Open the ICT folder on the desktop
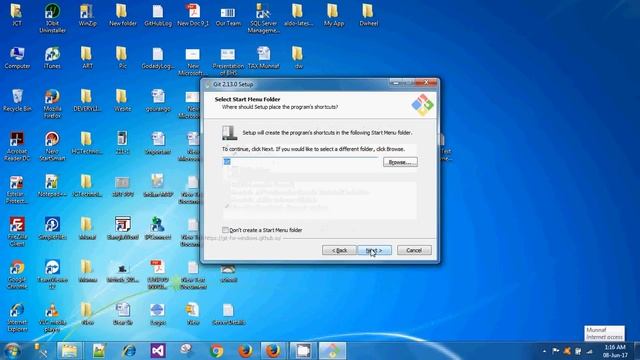 pyautogui.click(x=17, y=16)
